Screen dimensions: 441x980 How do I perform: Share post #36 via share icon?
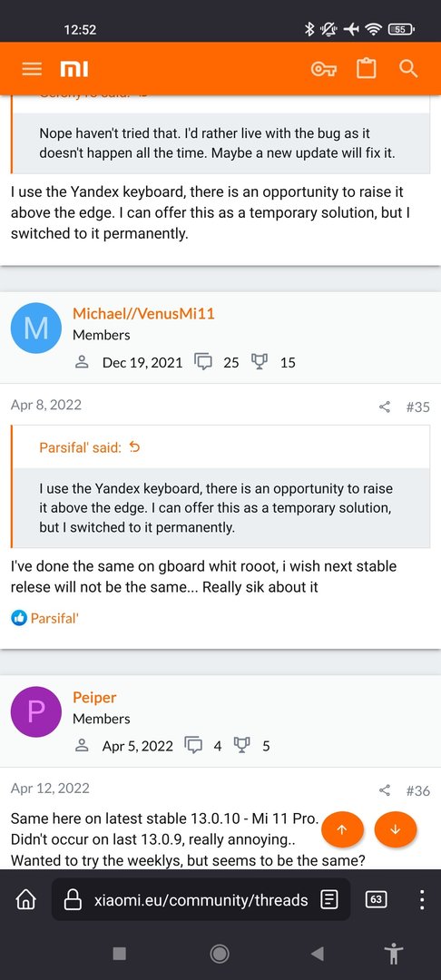pyautogui.click(x=385, y=790)
